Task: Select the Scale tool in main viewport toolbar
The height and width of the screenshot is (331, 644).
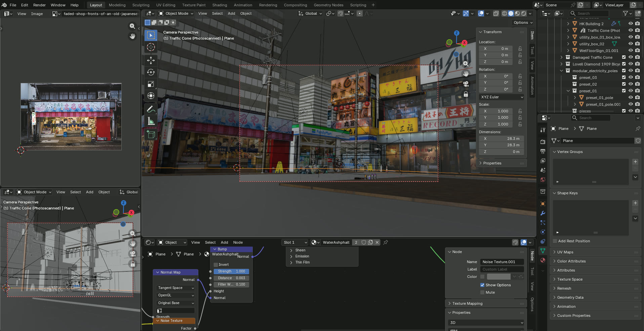Action: [x=151, y=84]
